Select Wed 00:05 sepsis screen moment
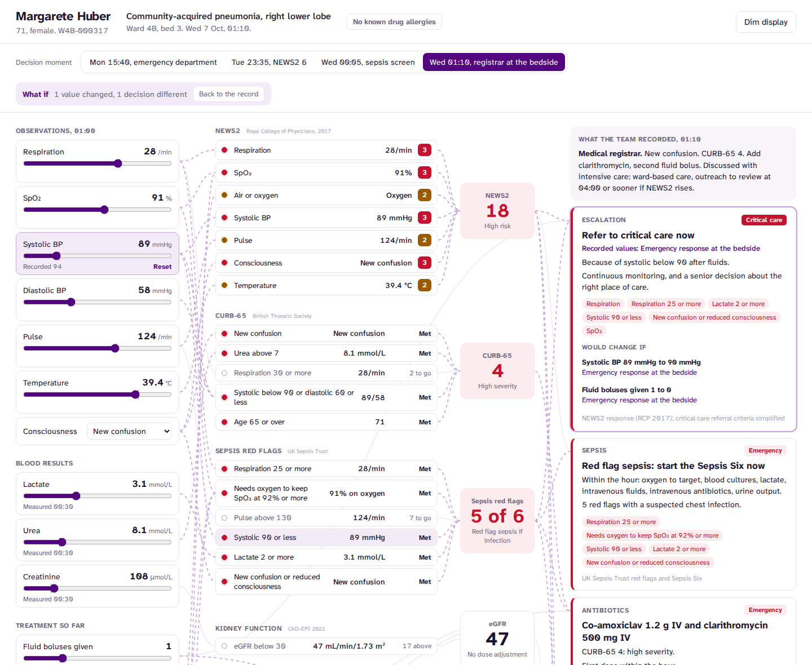This screenshot has width=812, height=665. pyautogui.click(x=368, y=62)
